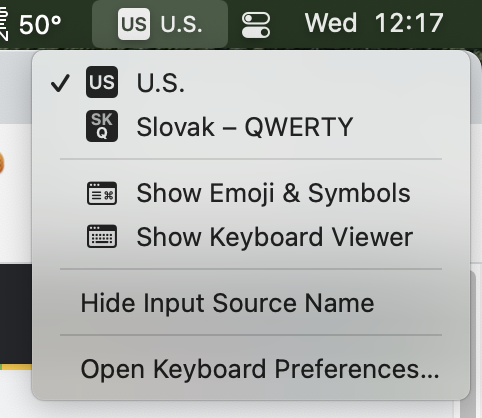Switch to Slovak – QWERTY layout

(x=245, y=127)
